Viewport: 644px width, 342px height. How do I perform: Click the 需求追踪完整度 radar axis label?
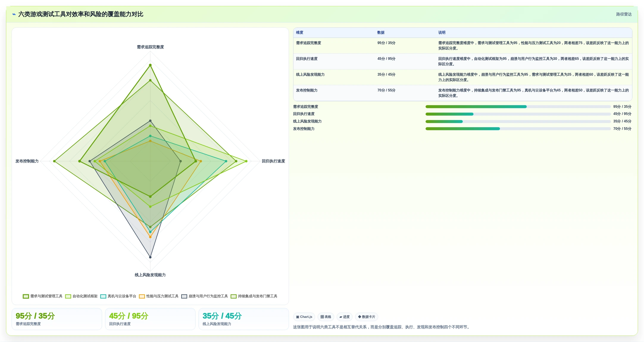[150, 47]
